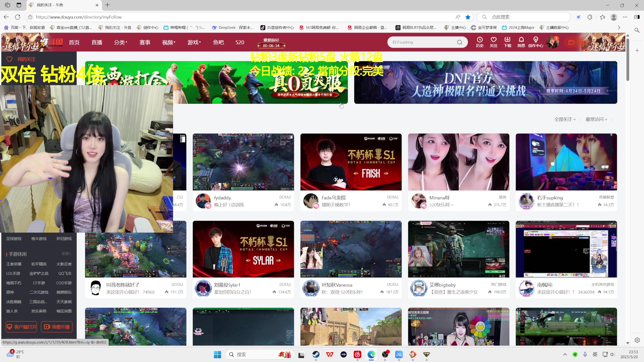The image size is (644, 362).
Task: Add a sidebar app with plus icon
Action: 637,50
